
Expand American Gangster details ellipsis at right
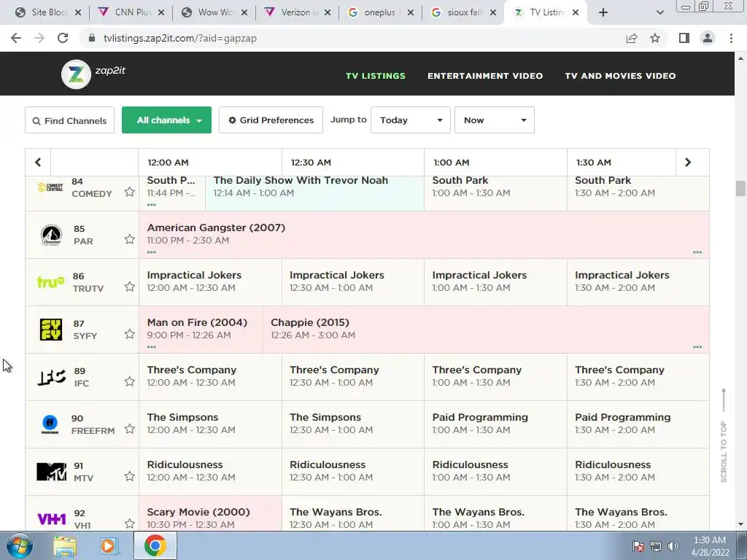tap(697, 252)
